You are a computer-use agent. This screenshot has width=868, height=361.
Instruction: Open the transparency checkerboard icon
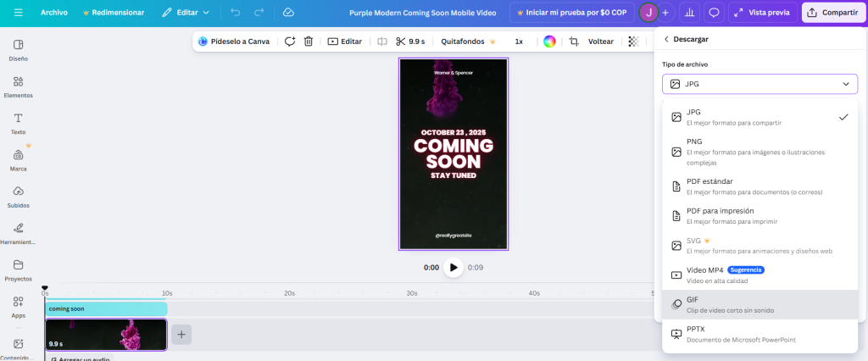coord(632,42)
